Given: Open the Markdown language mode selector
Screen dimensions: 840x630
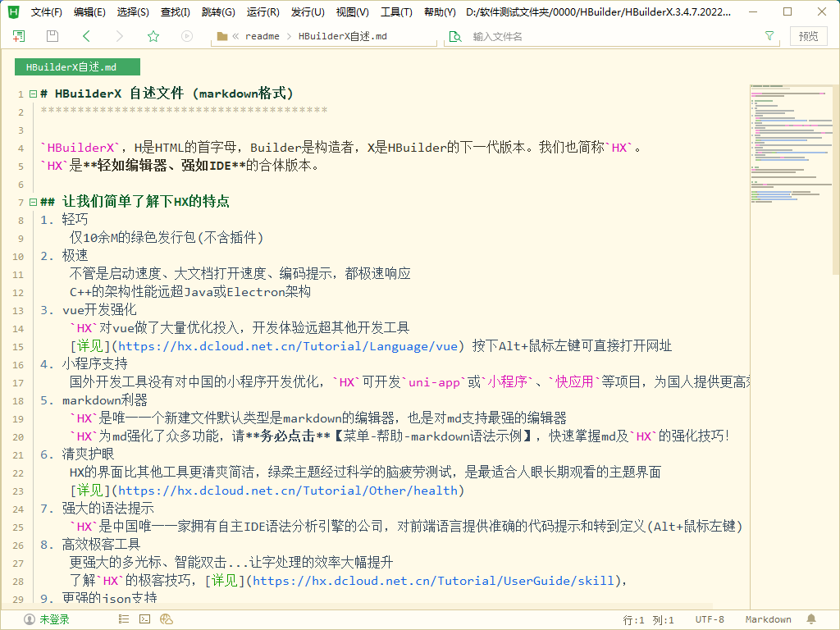Looking at the screenshot, I should [x=768, y=619].
